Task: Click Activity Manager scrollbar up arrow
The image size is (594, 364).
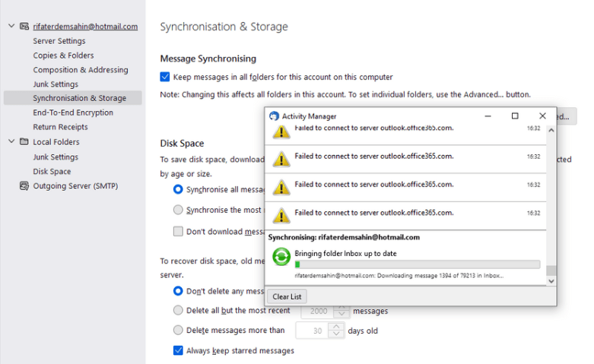Action: pyautogui.click(x=551, y=130)
